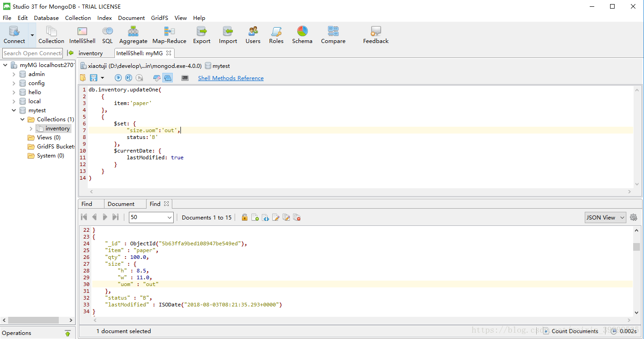Screen dimensions: 644x339
Task: Open the Map-Reduce tool
Action: (x=169, y=35)
